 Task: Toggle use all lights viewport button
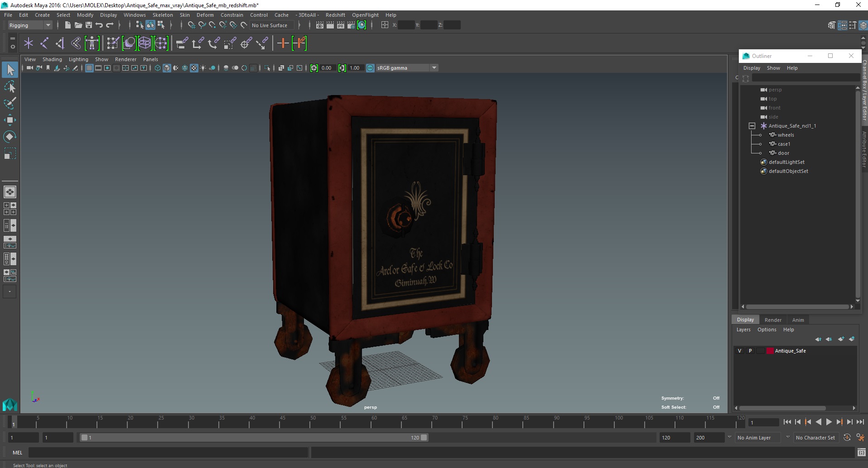(x=203, y=68)
